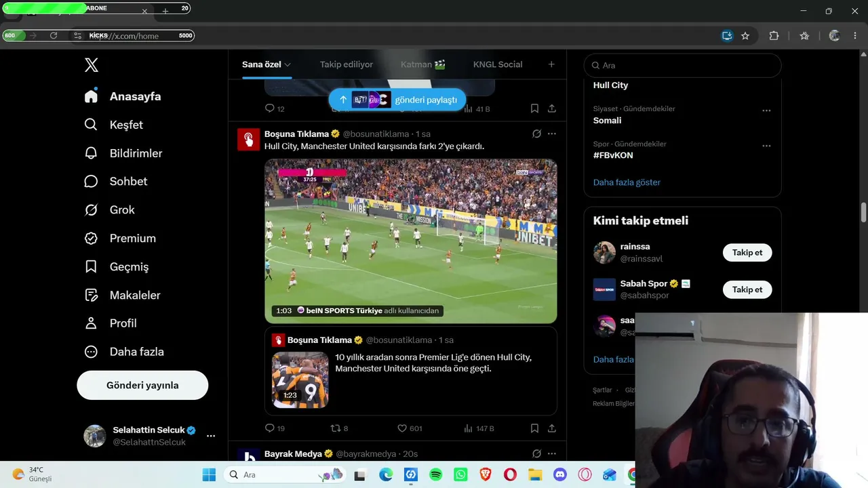This screenshot has width=868, height=488.
Task: Open options for the #FBvKON trend
Action: point(766,146)
